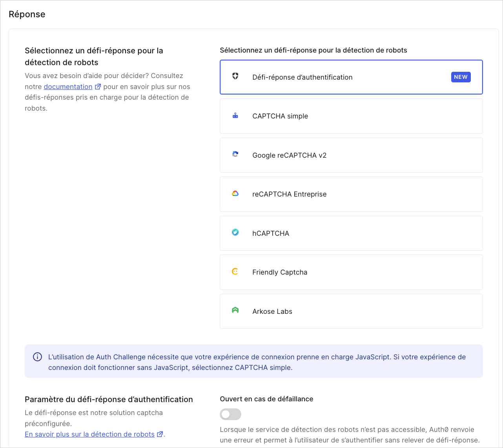Image resolution: width=503 pixels, height=448 pixels.
Task: Toggle the Ouvert en cas de défaillance switch
Action: click(231, 414)
